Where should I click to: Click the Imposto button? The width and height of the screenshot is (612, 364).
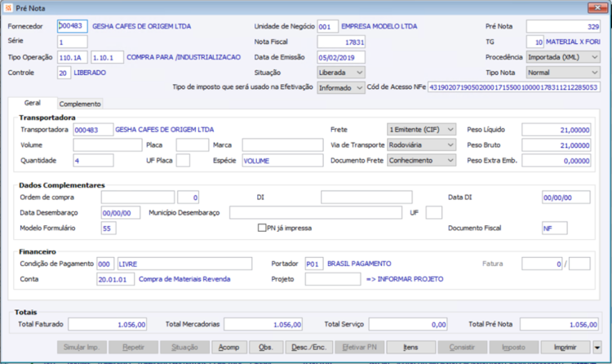click(x=513, y=347)
